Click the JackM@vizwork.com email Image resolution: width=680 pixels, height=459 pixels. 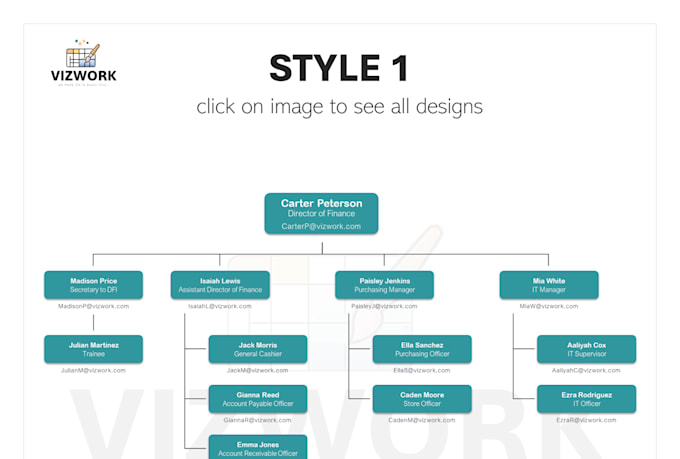click(x=258, y=370)
